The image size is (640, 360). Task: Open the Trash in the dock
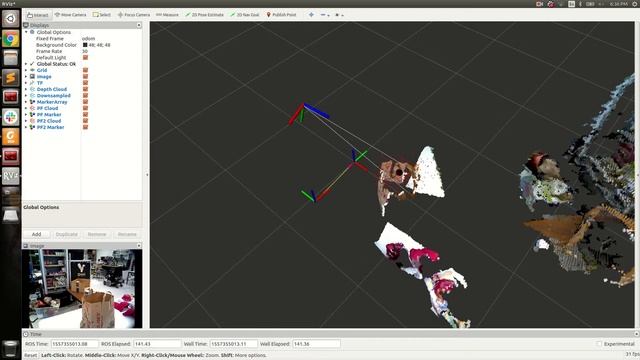pyautogui.click(x=11, y=349)
